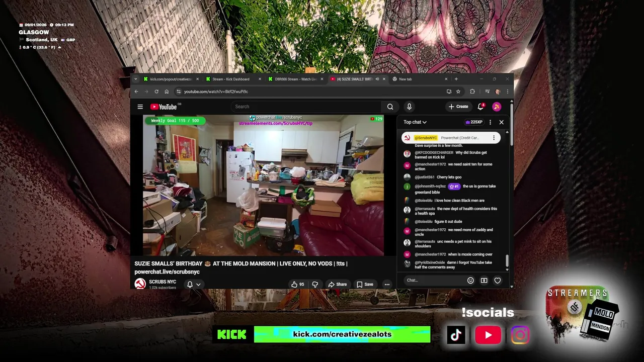
Task: Close the Kick Dashboard tab
Action: pos(260,79)
